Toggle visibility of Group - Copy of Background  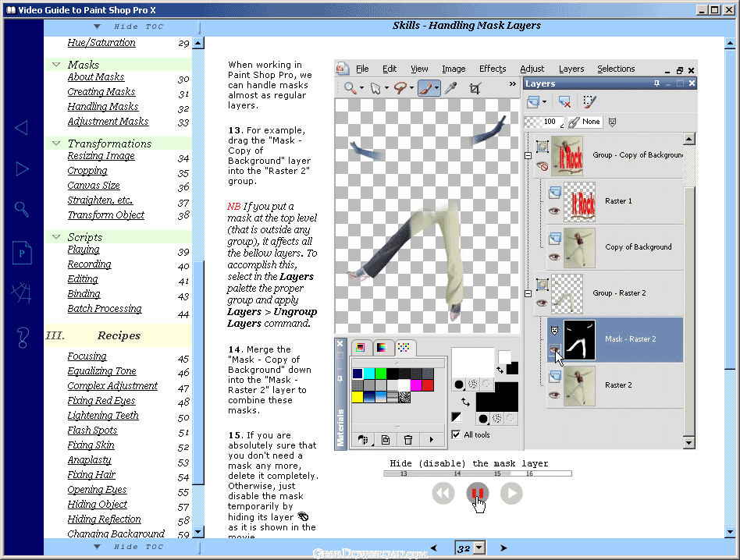pyautogui.click(x=543, y=166)
